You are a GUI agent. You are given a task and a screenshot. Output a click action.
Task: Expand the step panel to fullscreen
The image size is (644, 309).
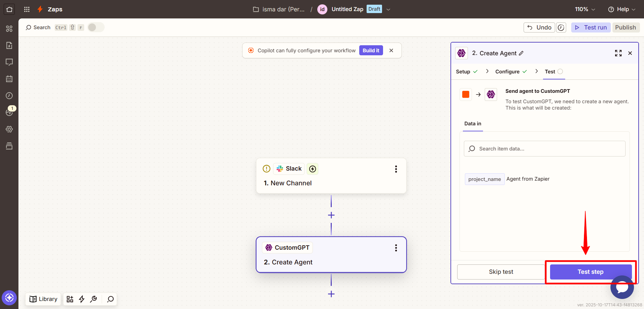pyautogui.click(x=618, y=53)
